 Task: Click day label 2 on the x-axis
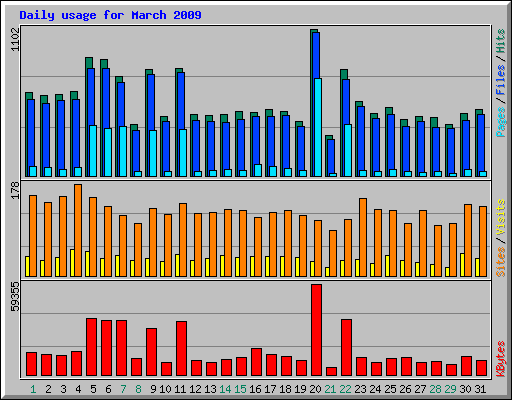(x=48, y=389)
